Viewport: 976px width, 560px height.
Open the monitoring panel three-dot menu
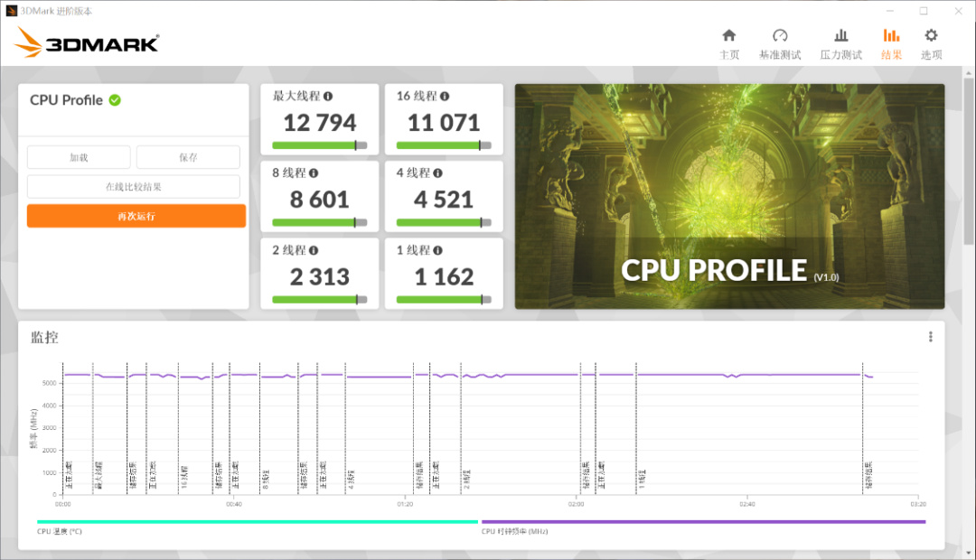(931, 337)
